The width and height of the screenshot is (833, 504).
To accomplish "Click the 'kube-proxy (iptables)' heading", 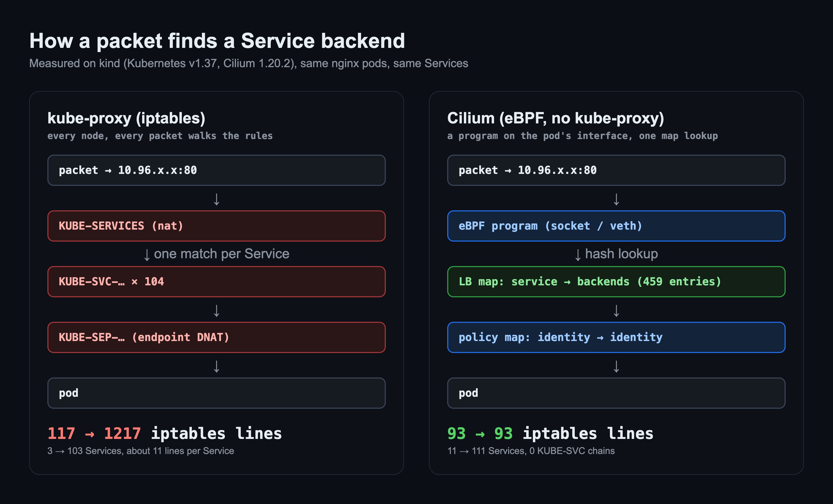I will point(127,118).
